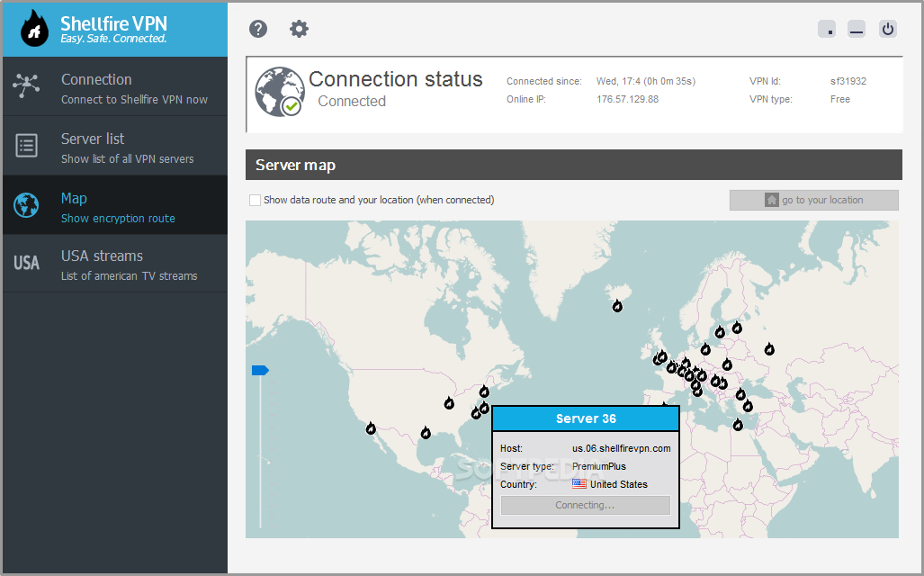Select the Turkey server flame marker
The height and width of the screenshot is (576, 924).
[748, 406]
